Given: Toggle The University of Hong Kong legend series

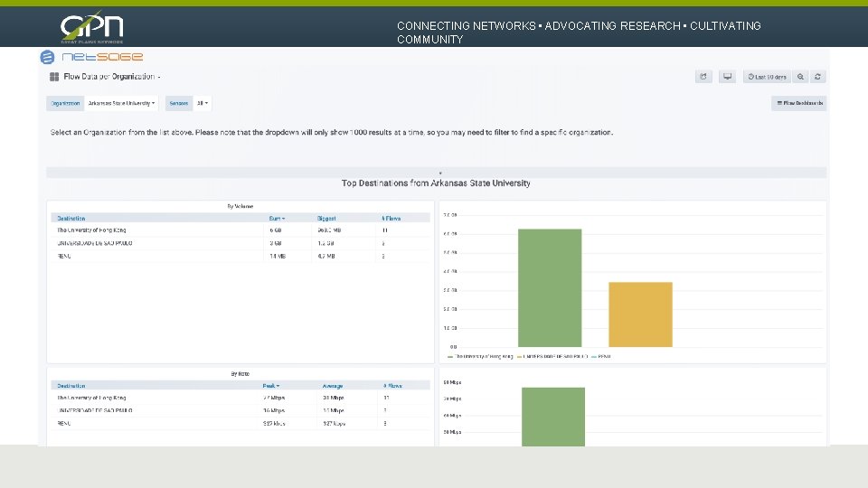Looking at the screenshot, I should coord(480,357).
